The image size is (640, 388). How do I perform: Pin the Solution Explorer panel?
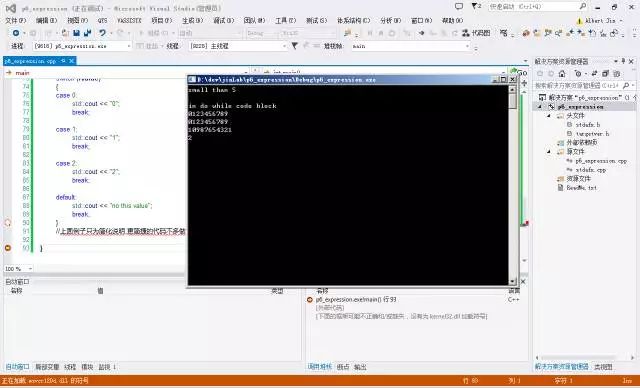click(623, 61)
